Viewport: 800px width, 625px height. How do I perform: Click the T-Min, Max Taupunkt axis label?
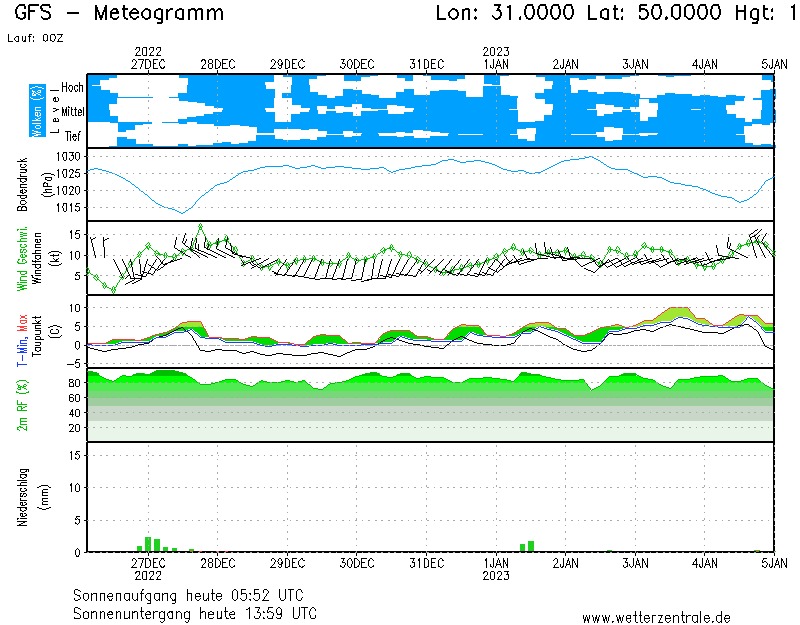[x=30, y=331]
